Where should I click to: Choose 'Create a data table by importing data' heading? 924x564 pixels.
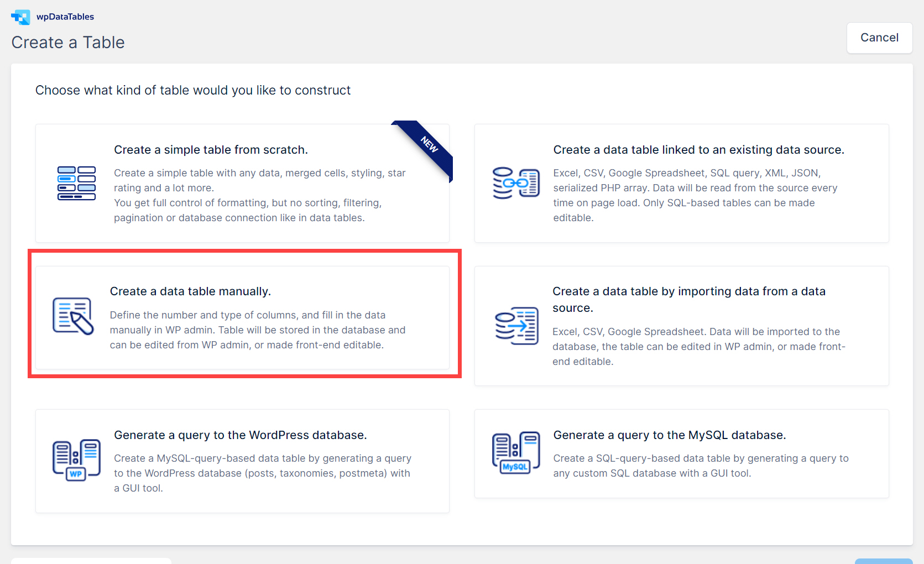pyautogui.click(x=689, y=299)
